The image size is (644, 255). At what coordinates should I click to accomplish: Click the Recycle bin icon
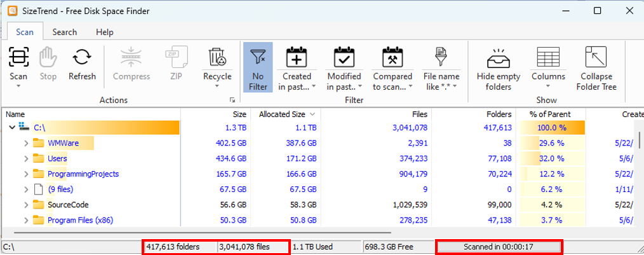tap(217, 57)
